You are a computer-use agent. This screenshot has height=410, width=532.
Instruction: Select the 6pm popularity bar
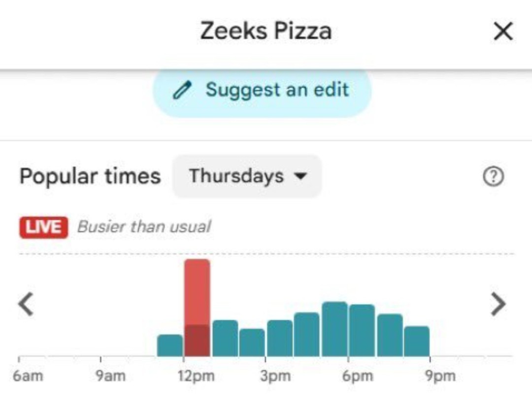point(362,330)
